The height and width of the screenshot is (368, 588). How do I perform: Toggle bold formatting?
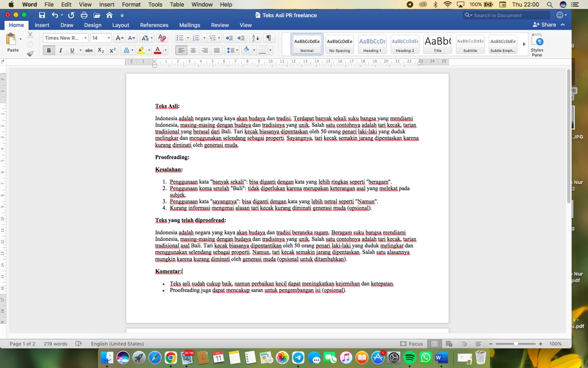tap(48, 50)
